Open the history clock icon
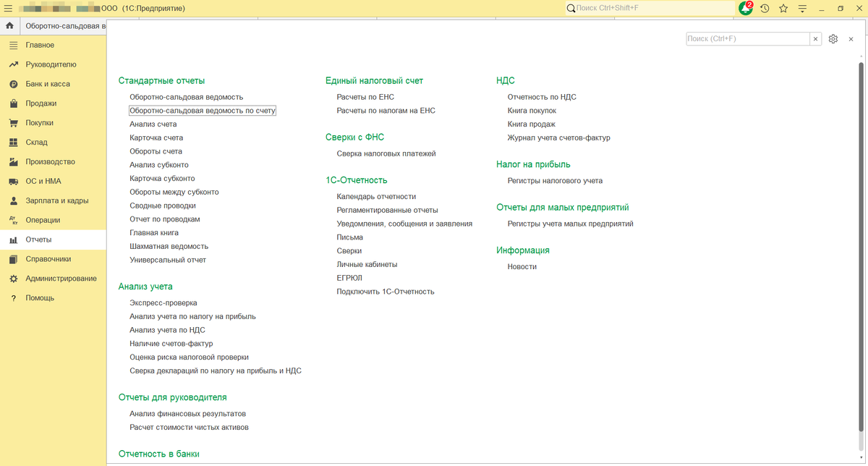The image size is (868, 466). (x=765, y=8)
